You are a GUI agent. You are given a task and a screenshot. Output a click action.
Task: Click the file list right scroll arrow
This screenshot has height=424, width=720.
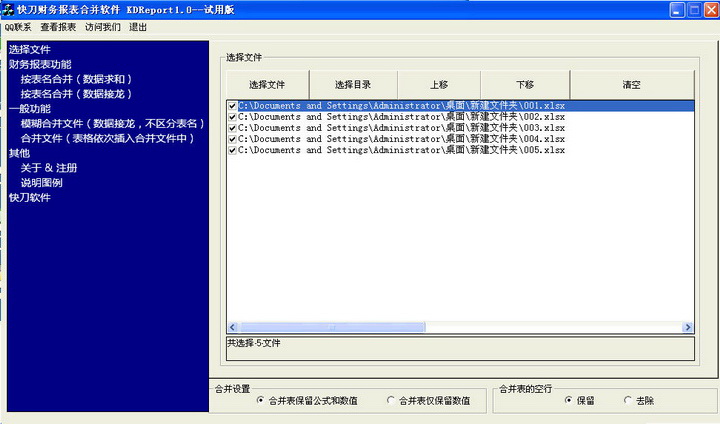click(x=687, y=327)
